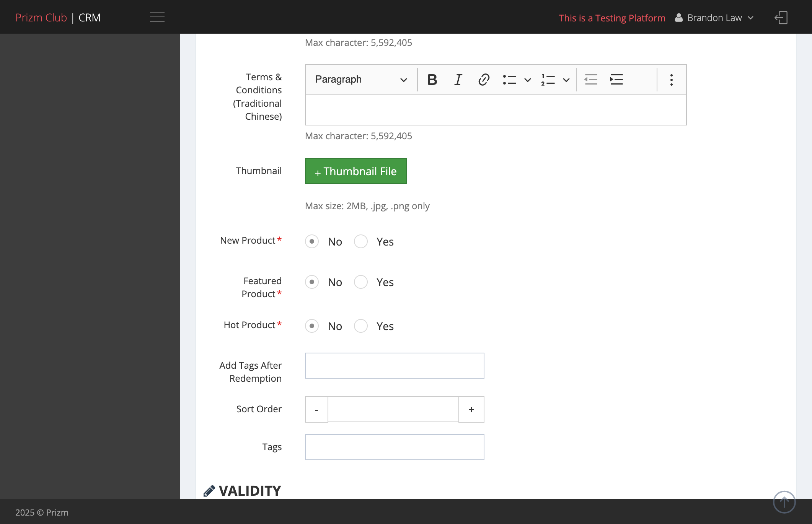
Task: Click the 'Max size: 2MB, .jpg, .png only' note
Action: [x=367, y=206]
